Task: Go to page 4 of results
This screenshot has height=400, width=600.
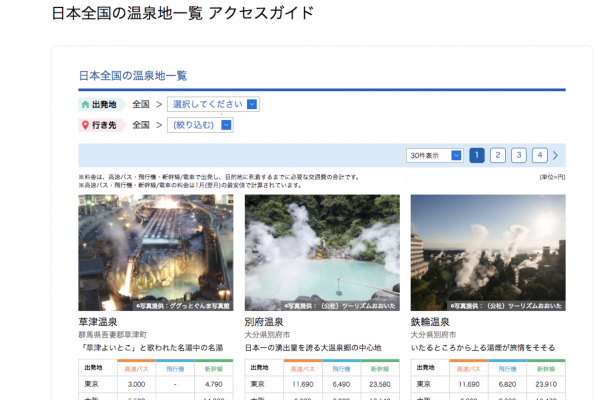Action: 540,155
